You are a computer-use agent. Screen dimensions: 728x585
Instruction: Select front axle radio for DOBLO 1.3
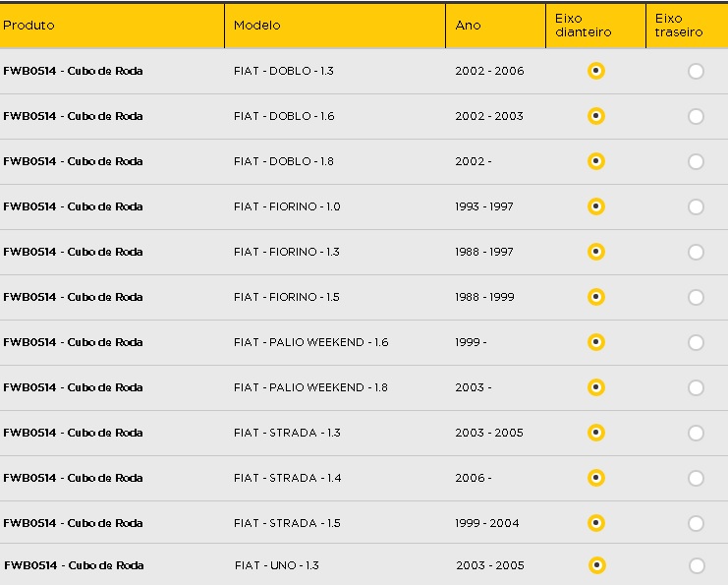pyautogui.click(x=596, y=71)
